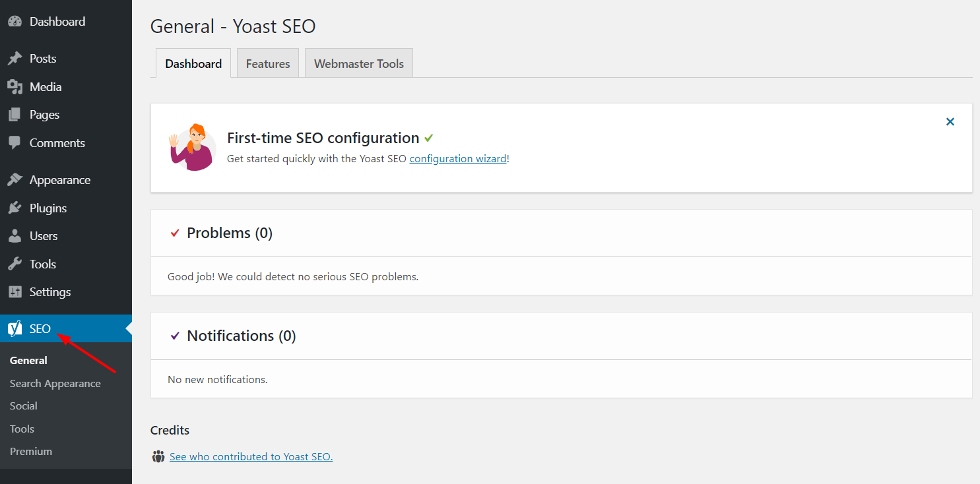Click the Pages icon in sidebar

[x=15, y=115]
